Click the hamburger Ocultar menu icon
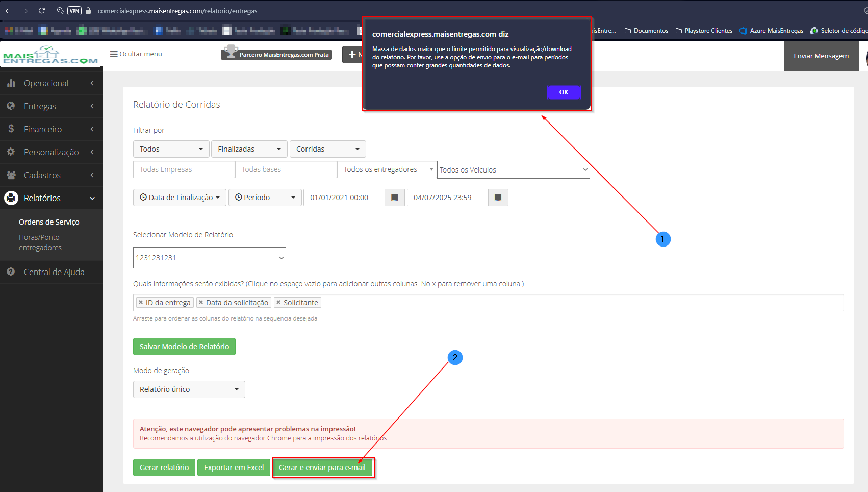 click(x=114, y=54)
